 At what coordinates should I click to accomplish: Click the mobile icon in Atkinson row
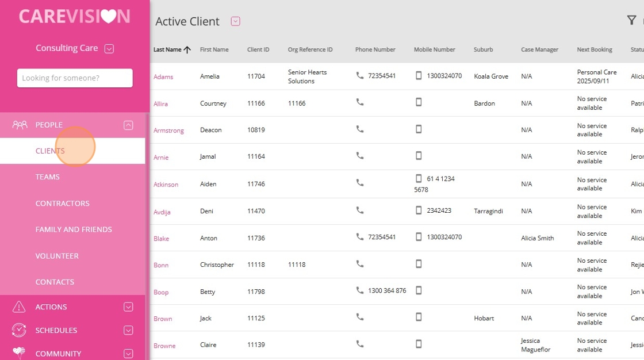[419, 179]
